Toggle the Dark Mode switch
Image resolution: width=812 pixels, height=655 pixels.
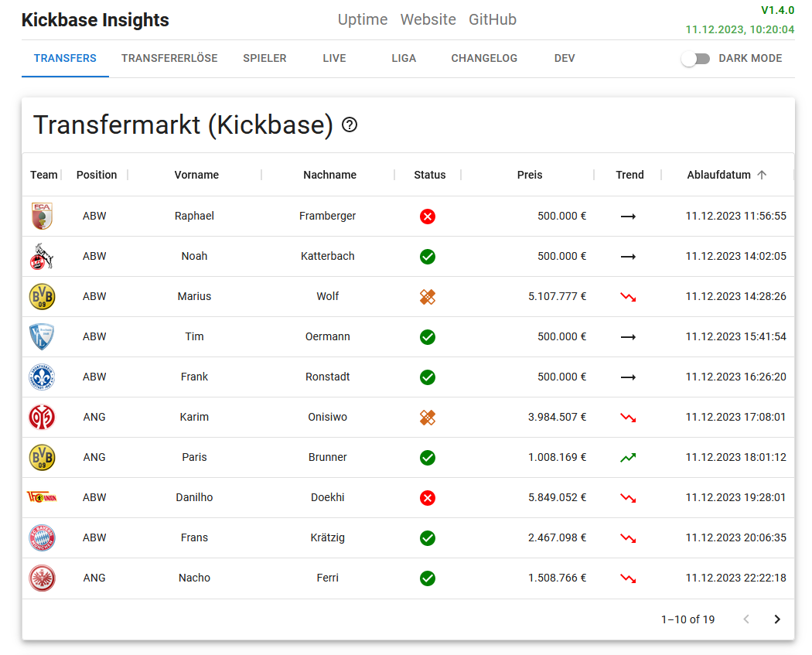[x=695, y=59]
